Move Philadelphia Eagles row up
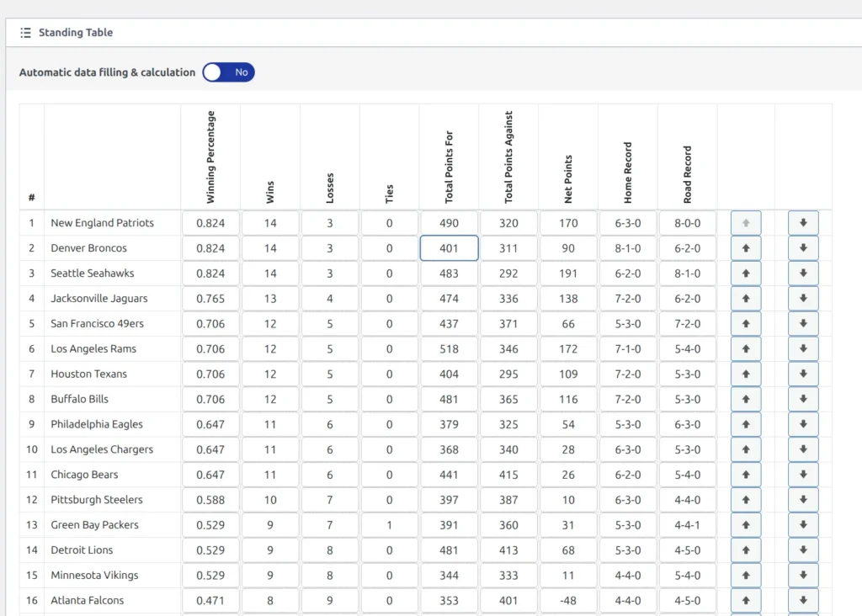This screenshot has height=616, width=862. point(746,424)
